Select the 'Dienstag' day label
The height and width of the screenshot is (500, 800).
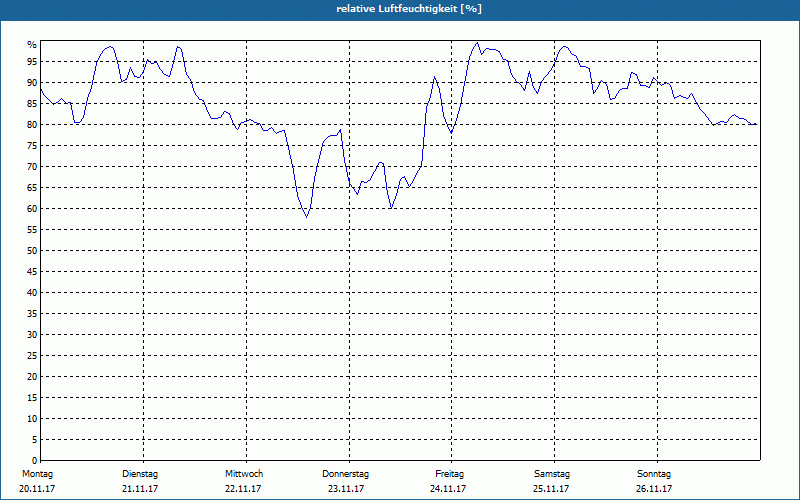pos(140,474)
